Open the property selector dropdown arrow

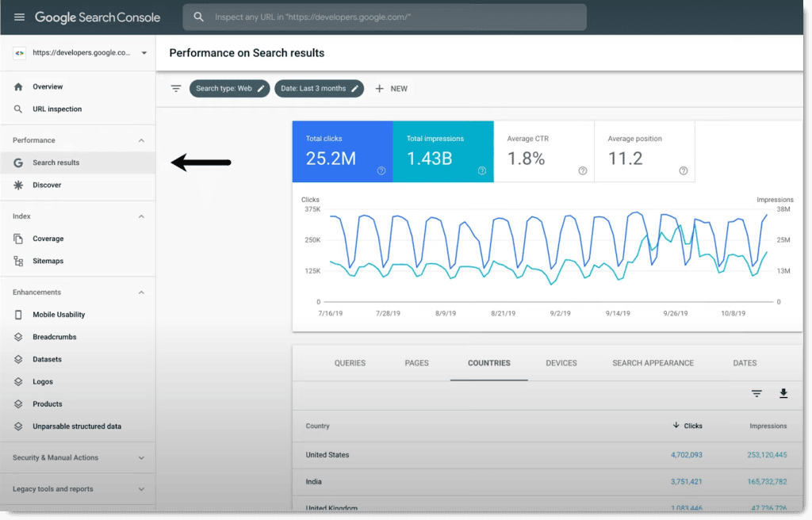(x=144, y=53)
